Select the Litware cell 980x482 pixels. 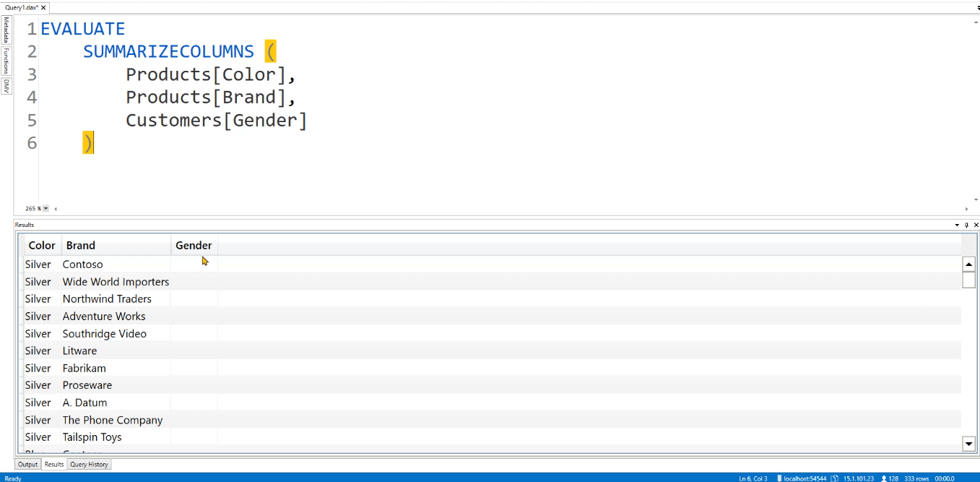tap(116, 351)
